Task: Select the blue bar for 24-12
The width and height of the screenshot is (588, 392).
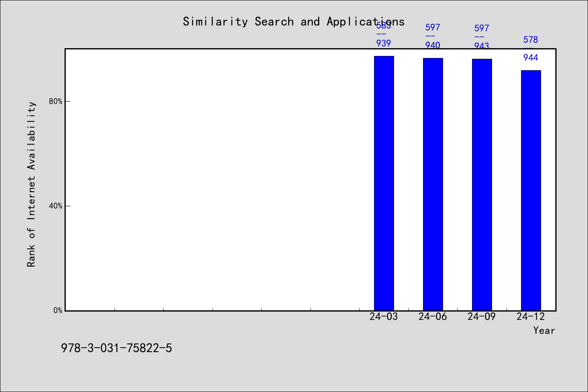Action: (x=531, y=190)
